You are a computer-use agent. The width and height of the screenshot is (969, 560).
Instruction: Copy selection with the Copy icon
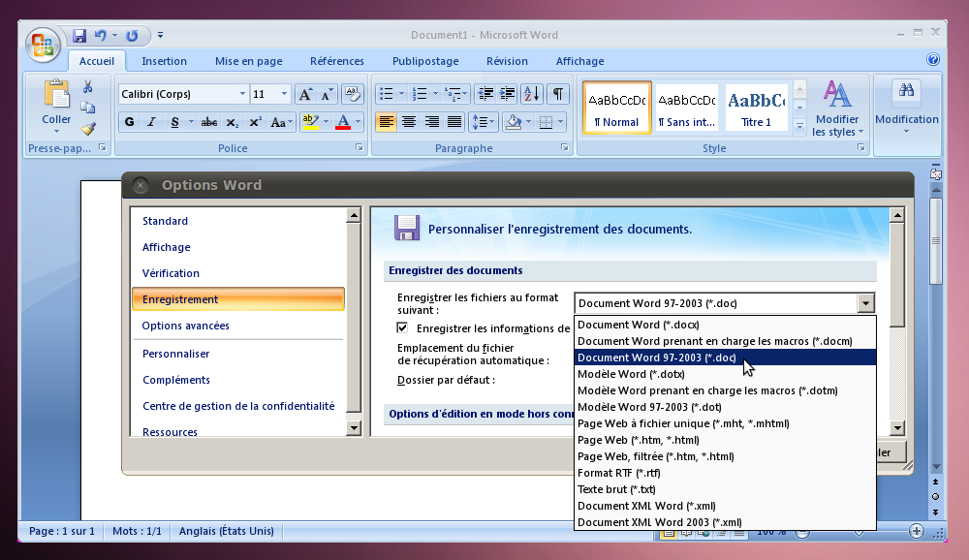tap(88, 108)
